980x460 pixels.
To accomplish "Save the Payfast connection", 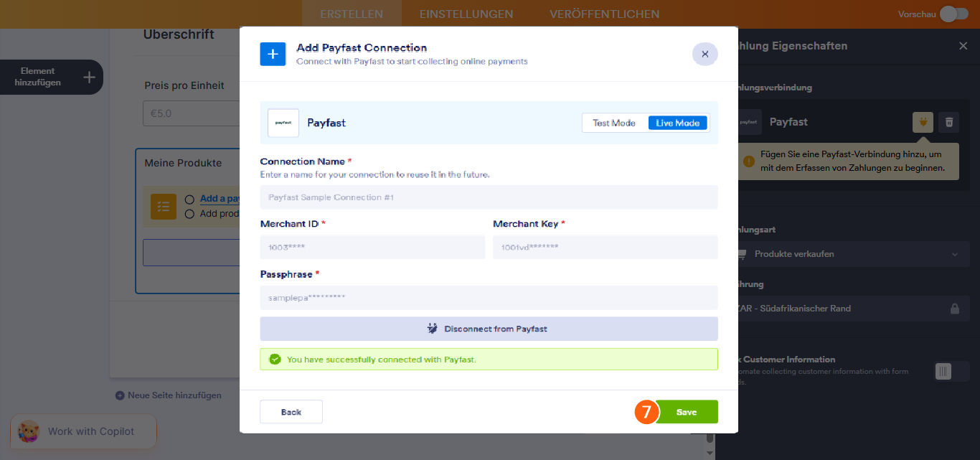I will tap(686, 412).
